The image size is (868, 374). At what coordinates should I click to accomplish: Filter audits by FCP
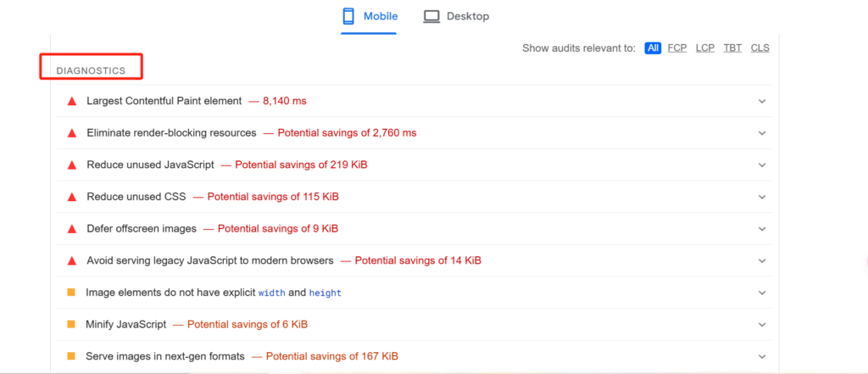[677, 48]
